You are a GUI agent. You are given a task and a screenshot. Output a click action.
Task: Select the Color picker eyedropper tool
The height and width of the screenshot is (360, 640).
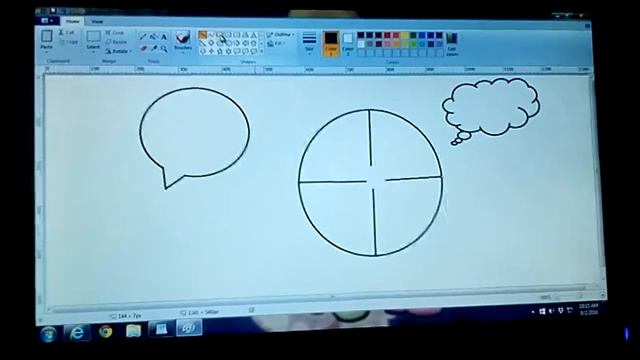tap(153, 49)
